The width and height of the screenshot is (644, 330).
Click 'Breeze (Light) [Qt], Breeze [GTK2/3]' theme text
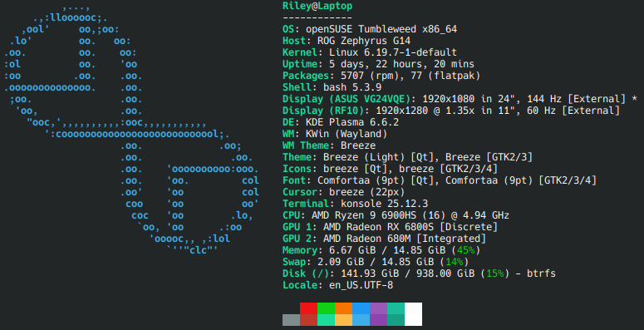(428, 157)
